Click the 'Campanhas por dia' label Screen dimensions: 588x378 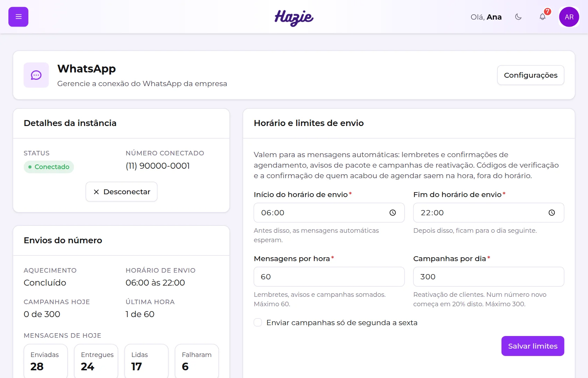449,259
